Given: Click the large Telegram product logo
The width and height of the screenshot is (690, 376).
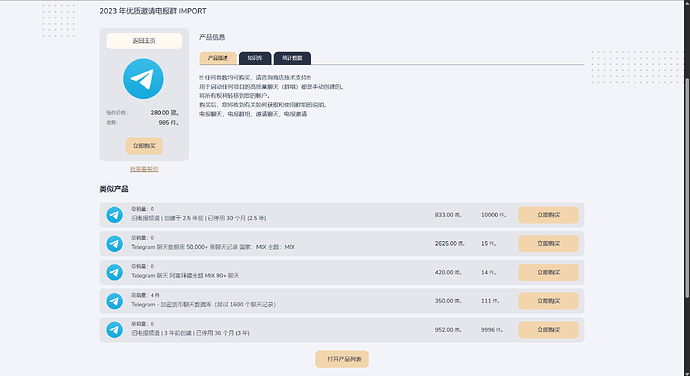Looking at the screenshot, I should (x=143, y=79).
